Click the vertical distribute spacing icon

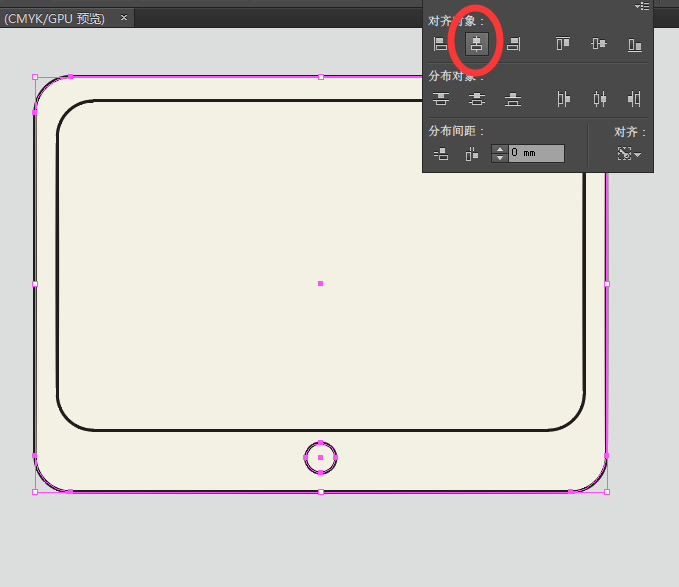441,154
